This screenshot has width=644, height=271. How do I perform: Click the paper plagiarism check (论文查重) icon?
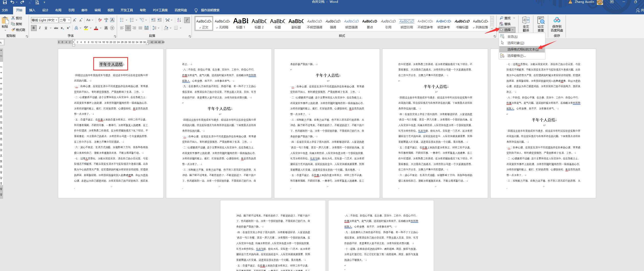coord(541,24)
